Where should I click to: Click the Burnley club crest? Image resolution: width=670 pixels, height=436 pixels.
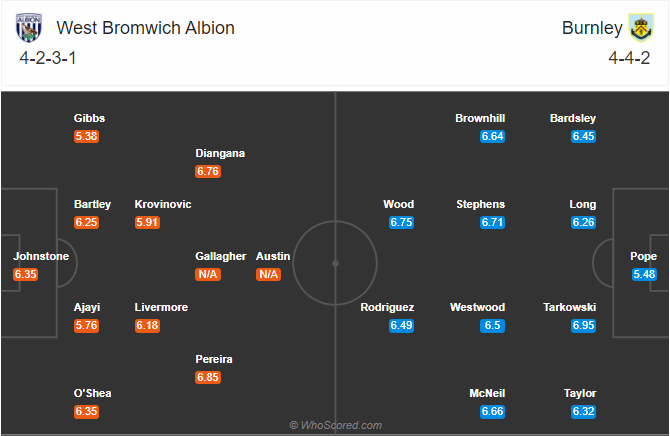[641, 28]
